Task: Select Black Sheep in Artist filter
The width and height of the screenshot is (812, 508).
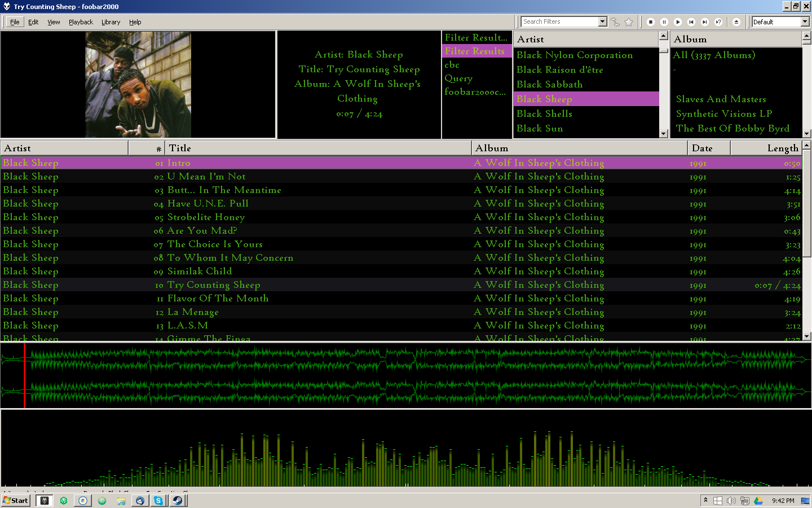Action: coord(586,99)
